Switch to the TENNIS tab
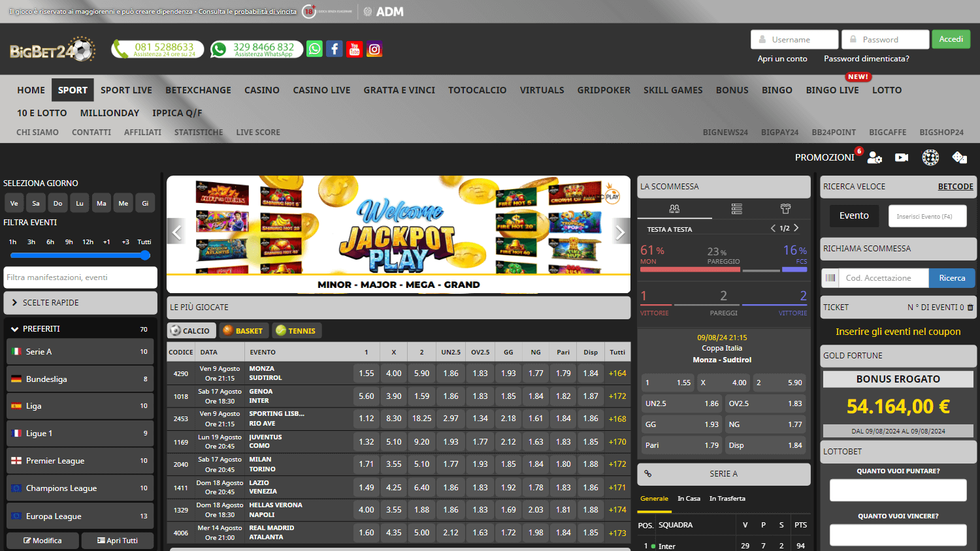The width and height of the screenshot is (980, 551). 296,331
